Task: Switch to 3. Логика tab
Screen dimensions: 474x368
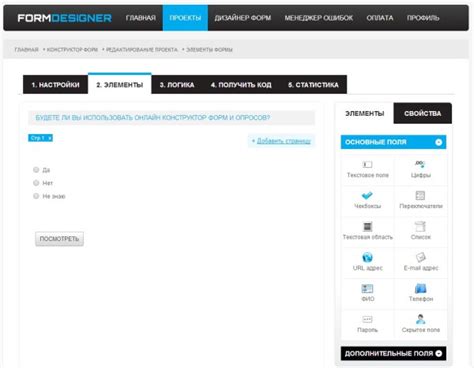Action: point(177,85)
